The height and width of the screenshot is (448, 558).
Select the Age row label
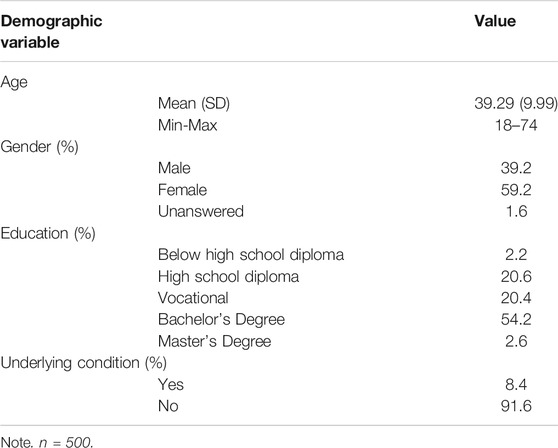point(14,83)
